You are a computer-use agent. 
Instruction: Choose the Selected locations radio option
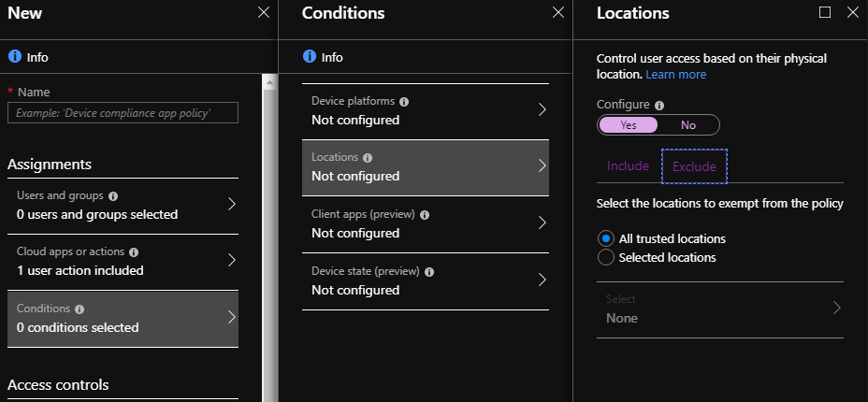(606, 257)
